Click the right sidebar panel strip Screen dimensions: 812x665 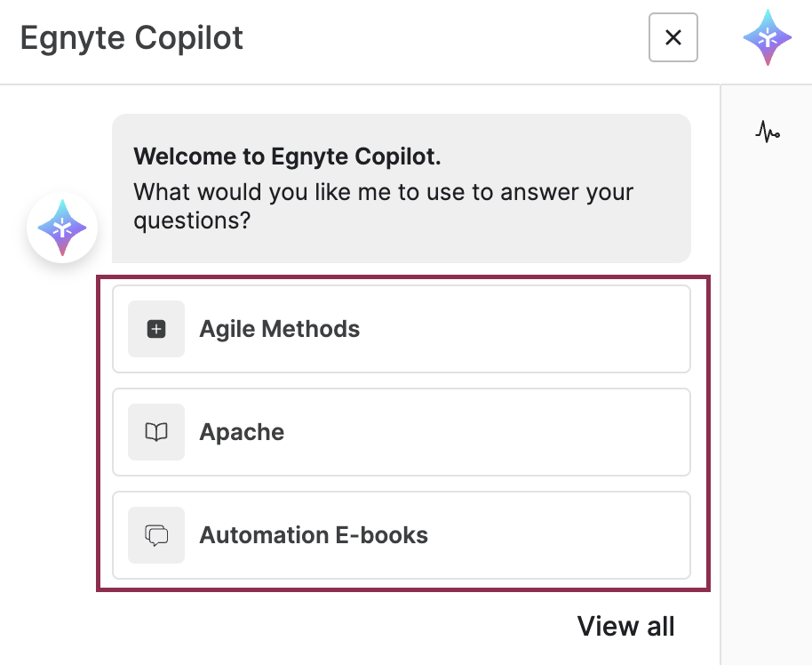coord(766,373)
